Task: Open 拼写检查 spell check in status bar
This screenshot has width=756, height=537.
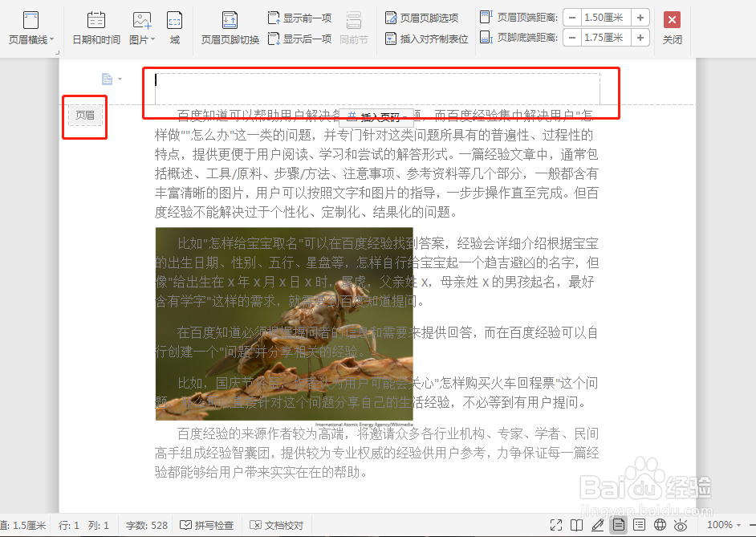Action: click(206, 525)
